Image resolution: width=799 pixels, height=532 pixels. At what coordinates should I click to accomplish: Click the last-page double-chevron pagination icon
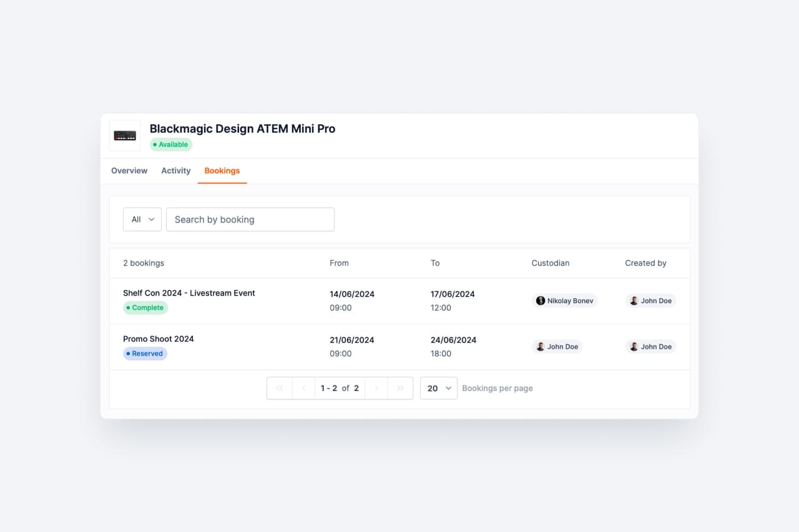400,388
